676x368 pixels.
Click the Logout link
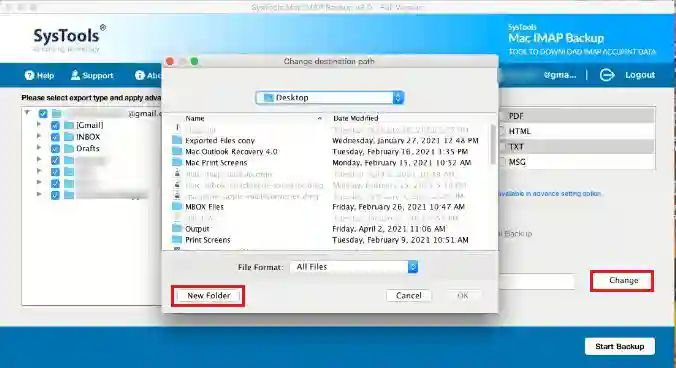click(640, 75)
